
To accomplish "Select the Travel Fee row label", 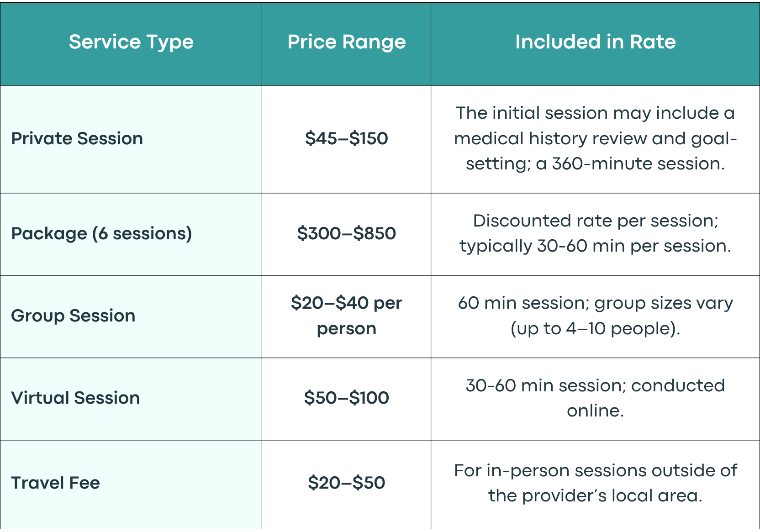I will click(55, 483).
